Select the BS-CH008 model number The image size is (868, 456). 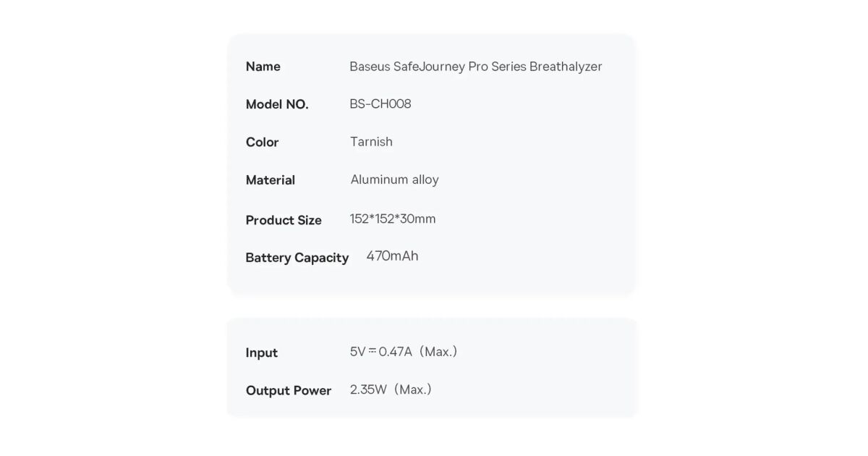(x=380, y=104)
